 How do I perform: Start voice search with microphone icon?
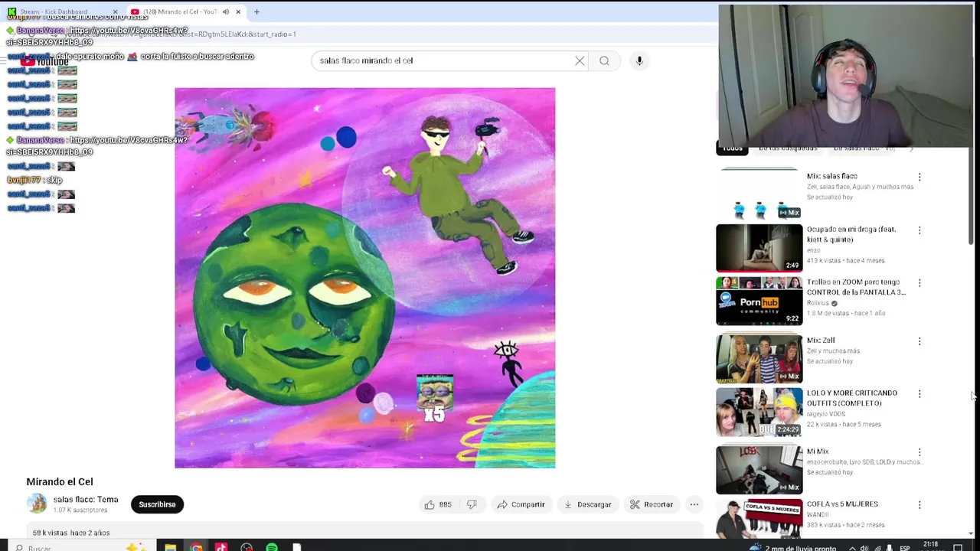click(x=639, y=60)
